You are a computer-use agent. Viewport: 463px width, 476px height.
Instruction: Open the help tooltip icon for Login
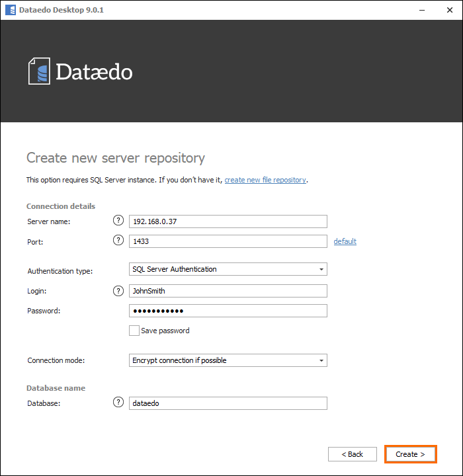pos(118,291)
